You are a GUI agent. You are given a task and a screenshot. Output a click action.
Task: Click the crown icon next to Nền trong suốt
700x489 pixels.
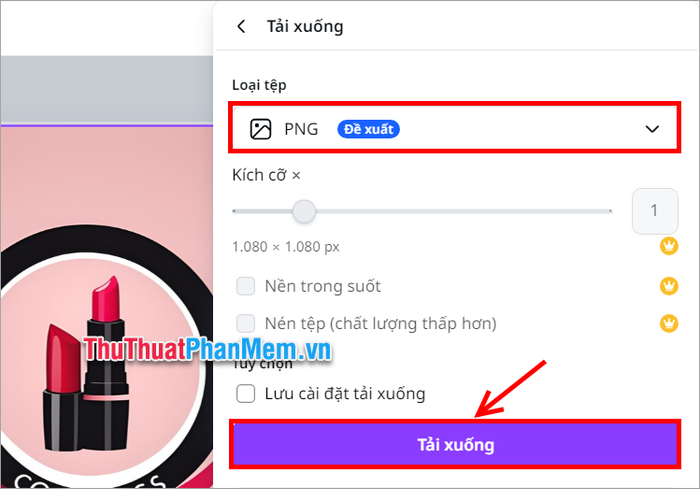coord(669,286)
